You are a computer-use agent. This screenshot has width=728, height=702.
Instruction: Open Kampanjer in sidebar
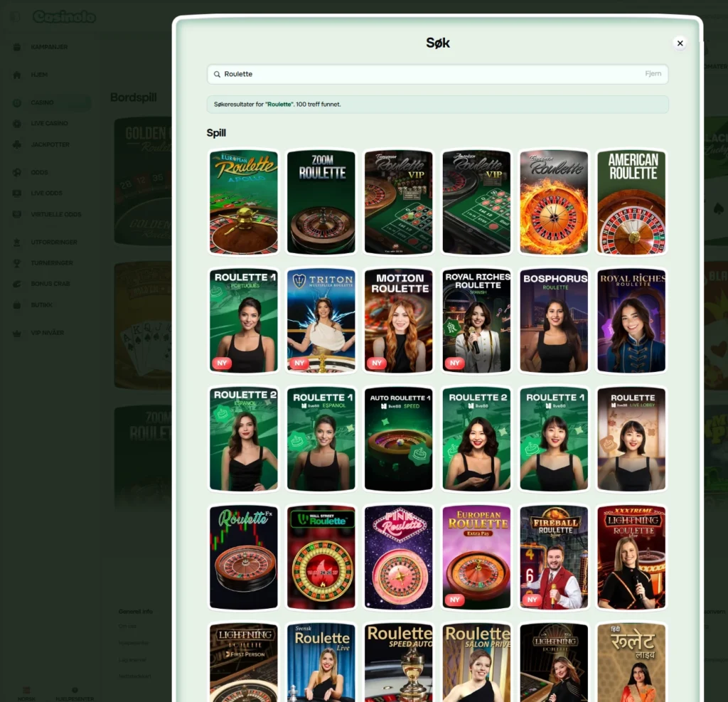tap(49, 47)
